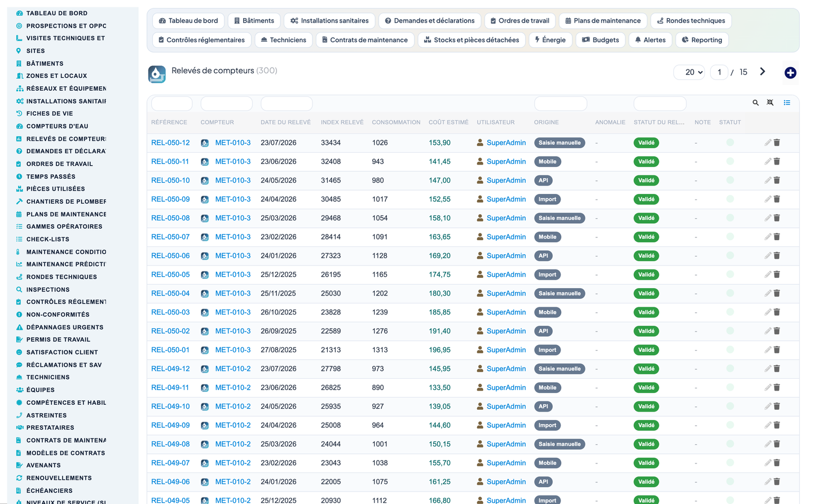
Task: Open reading REL-049-08 link
Action: (170, 444)
